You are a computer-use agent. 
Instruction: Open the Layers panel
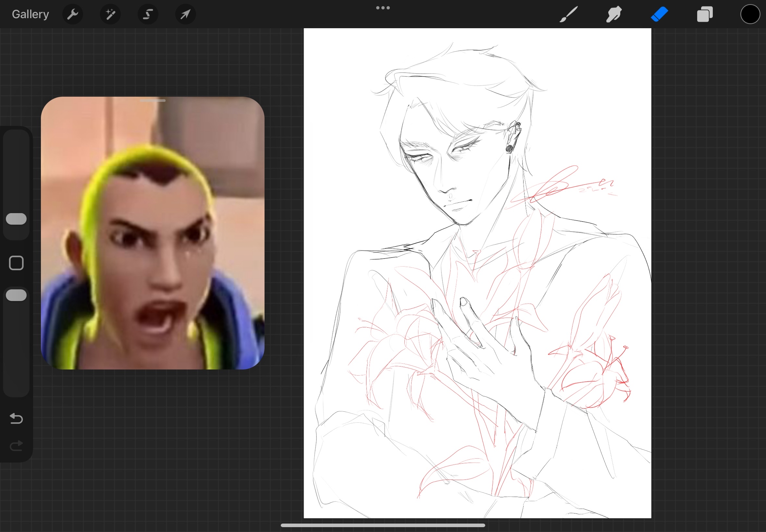click(705, 14)
